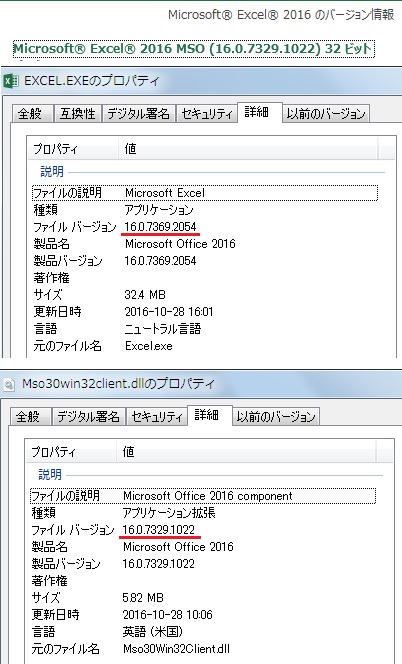Select 元のファイル名 value Mso30Win32Client.dll
Screen dimensions: 402x664
tap(176, 649)
